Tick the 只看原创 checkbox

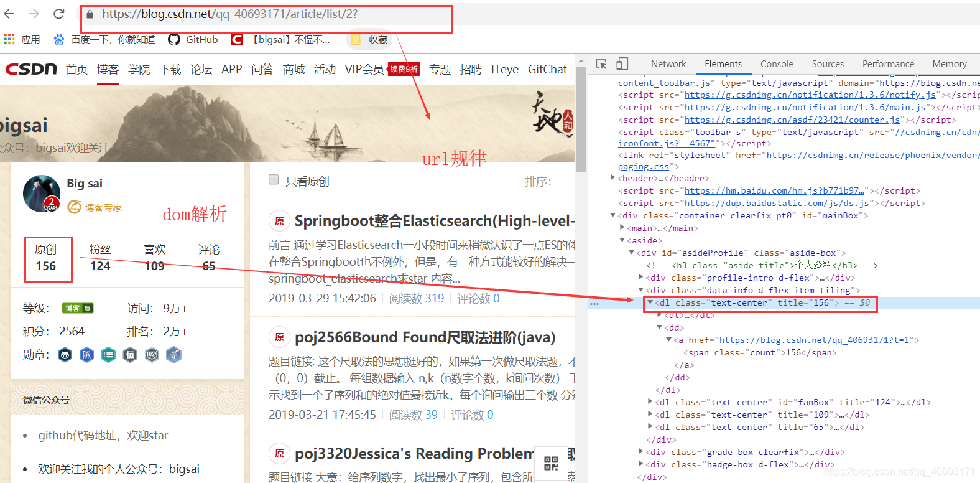pyautogui.click(x=274, y=180)
